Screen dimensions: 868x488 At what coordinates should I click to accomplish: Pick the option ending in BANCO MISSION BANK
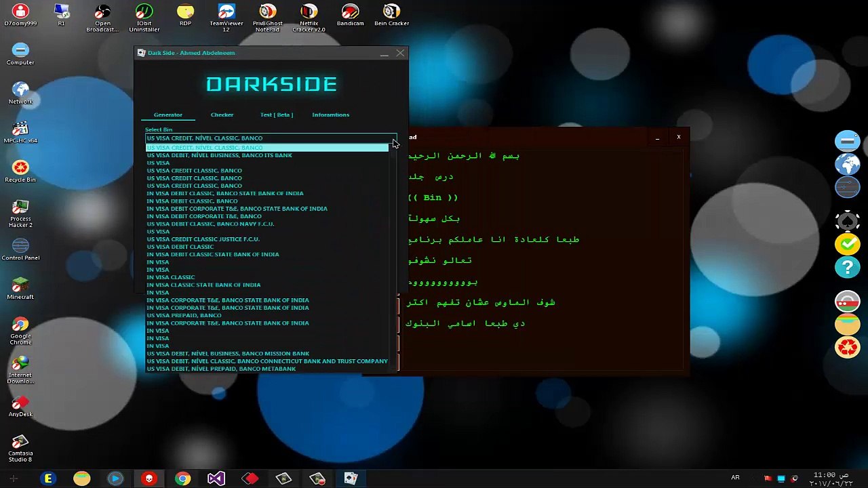[267, 354]
